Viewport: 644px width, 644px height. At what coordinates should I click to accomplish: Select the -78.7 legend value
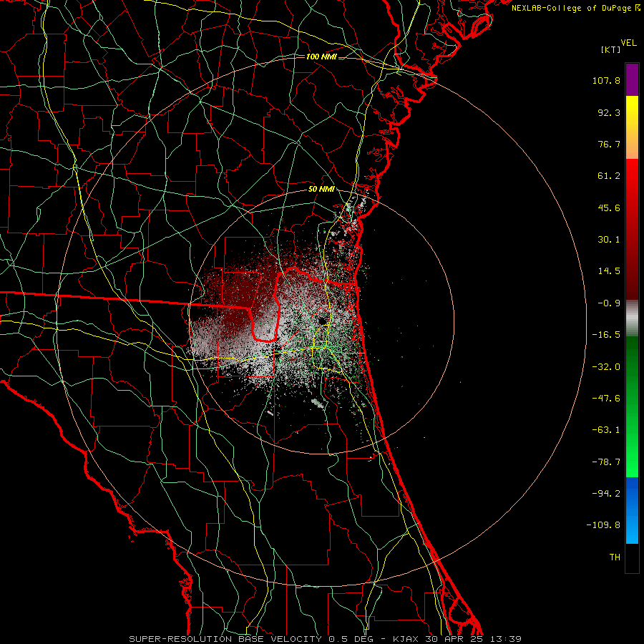[606, 462]
